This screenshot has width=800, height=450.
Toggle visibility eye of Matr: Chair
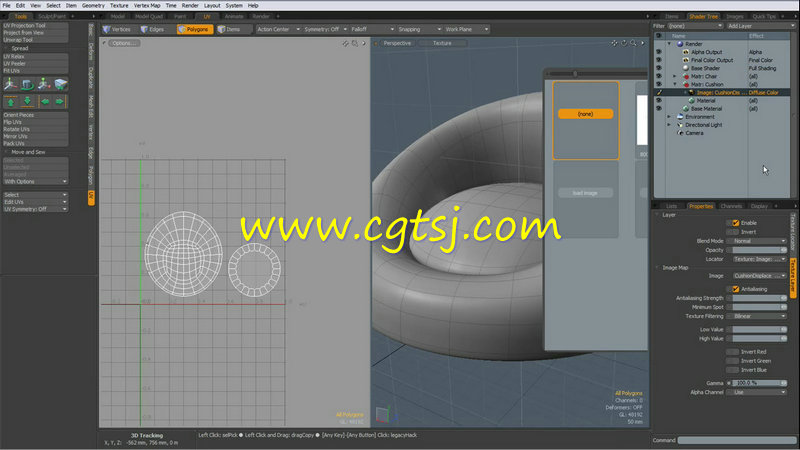coord(659,76)
